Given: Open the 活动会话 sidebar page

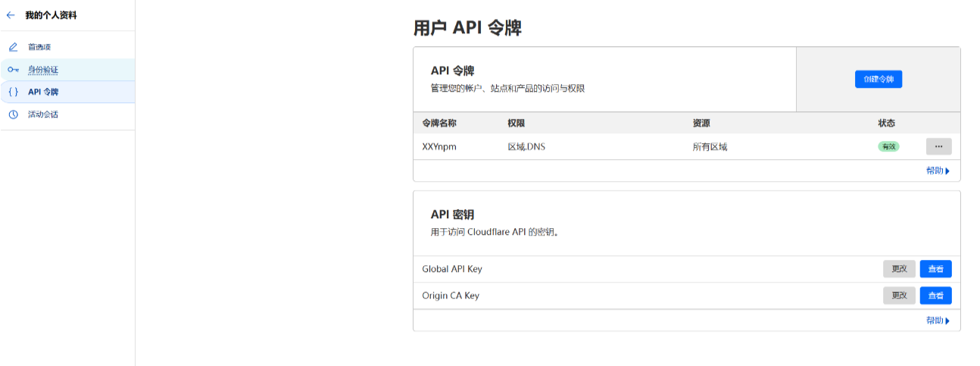Looking at the screenshot, I should coord(43,114).
